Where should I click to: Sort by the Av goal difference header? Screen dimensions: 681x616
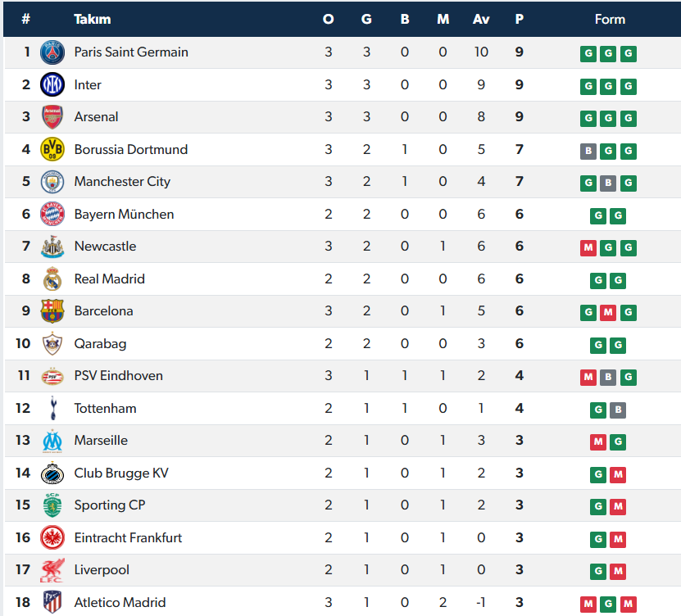coord(481,20)
